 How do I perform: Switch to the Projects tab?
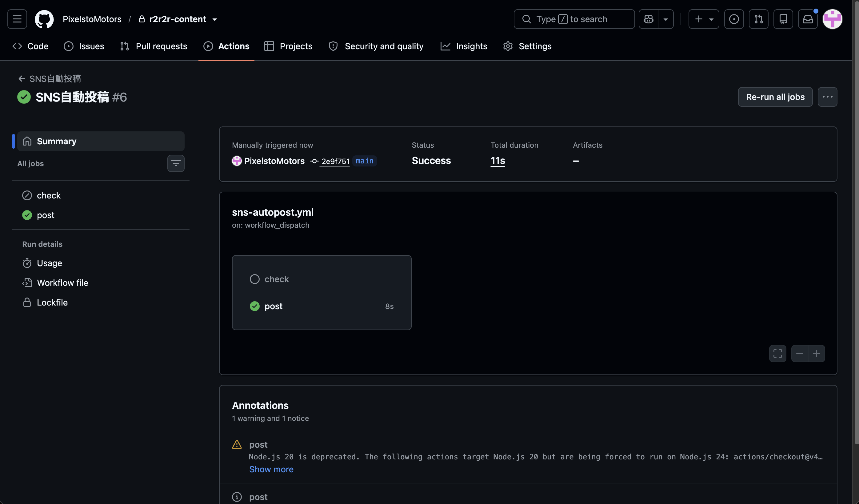click(288, 46)
